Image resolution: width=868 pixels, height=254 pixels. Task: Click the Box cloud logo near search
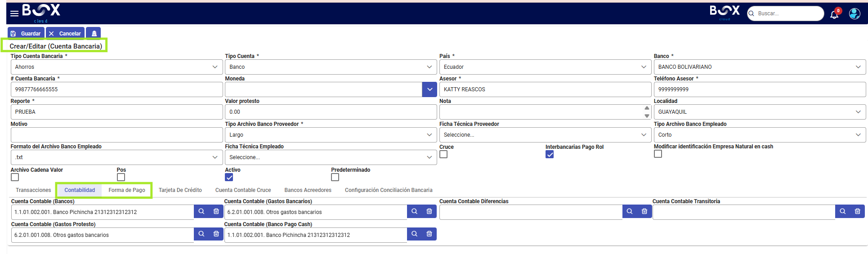[x=725, y=12]
